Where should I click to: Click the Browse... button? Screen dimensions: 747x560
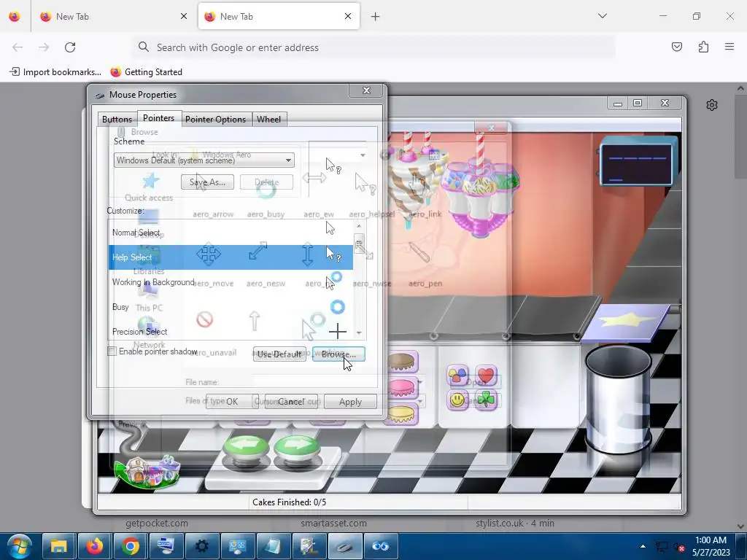click(x=338, y=354)
